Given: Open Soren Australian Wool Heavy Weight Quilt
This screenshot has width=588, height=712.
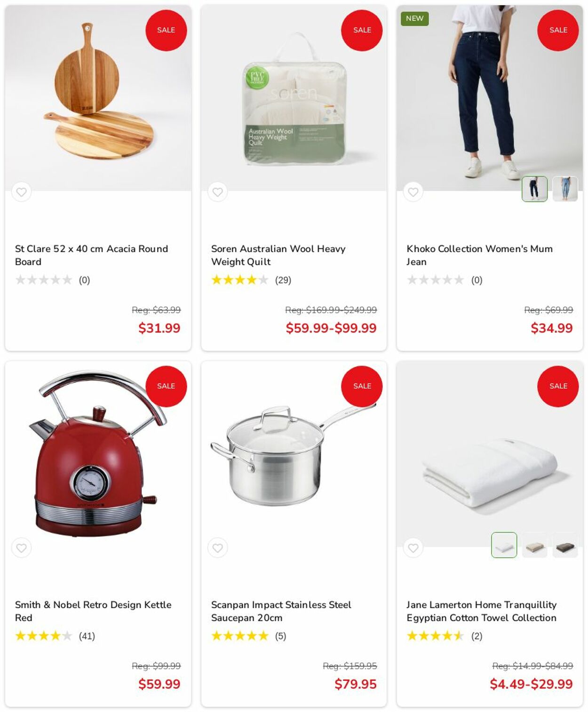Looking at the screenshot, I should pos(278,255).
